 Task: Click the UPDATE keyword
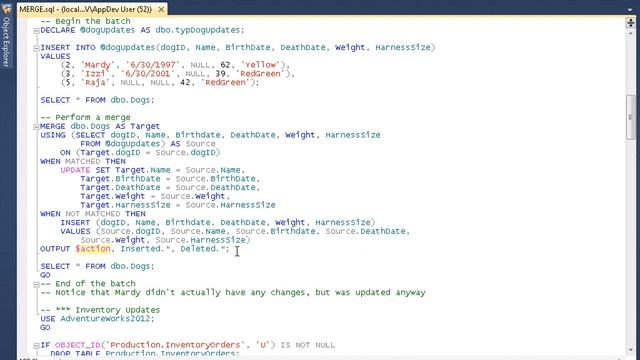(x=75, y=170)
